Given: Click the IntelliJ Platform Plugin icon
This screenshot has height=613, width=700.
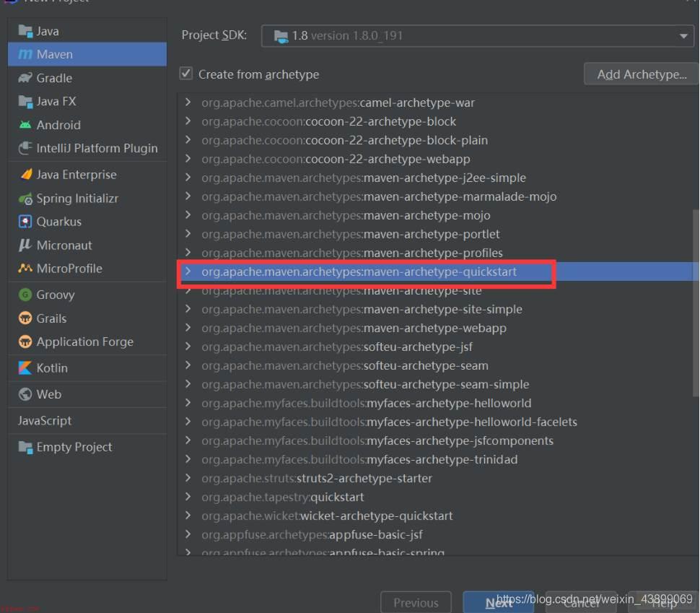Looking at the screenshot, I should 25,148.
